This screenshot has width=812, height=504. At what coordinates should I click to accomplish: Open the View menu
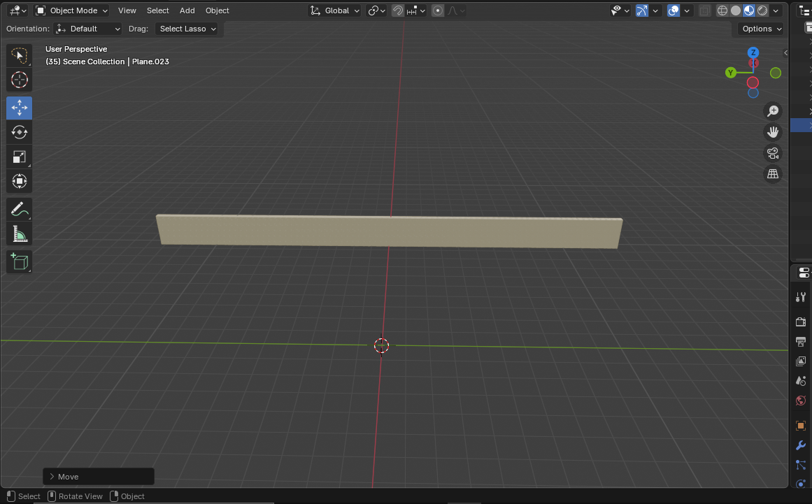tap(127, 10)
